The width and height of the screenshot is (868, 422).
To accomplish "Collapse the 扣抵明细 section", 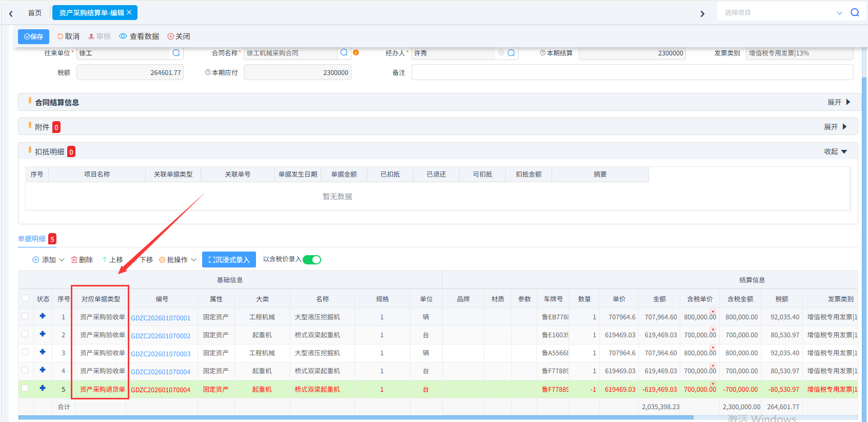I will point(835,151).
